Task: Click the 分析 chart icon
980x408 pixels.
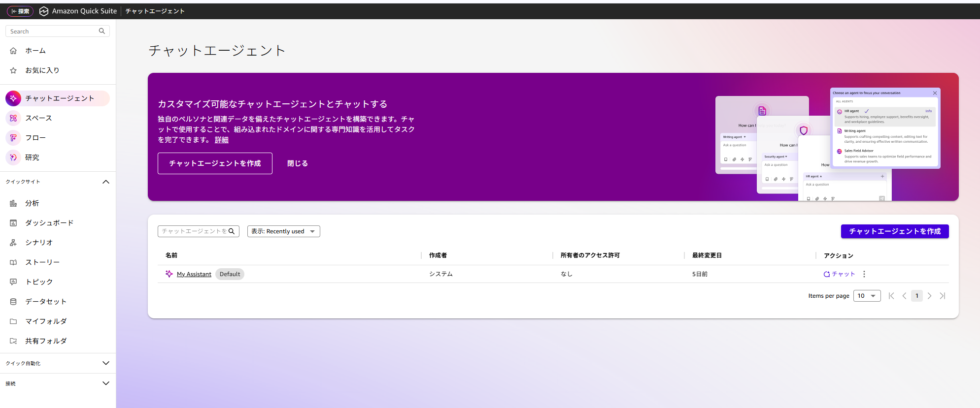Action: 13,203
